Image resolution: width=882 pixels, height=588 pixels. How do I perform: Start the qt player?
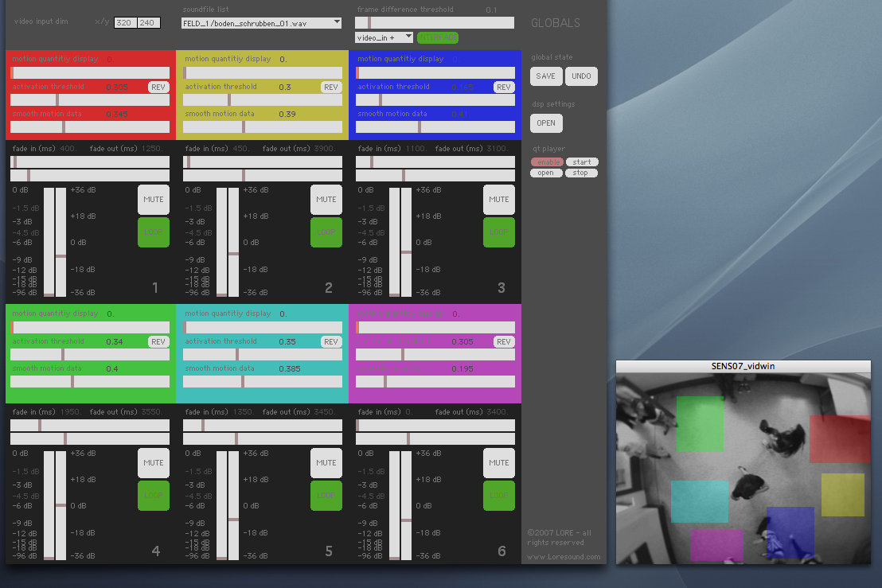[582, 162]
